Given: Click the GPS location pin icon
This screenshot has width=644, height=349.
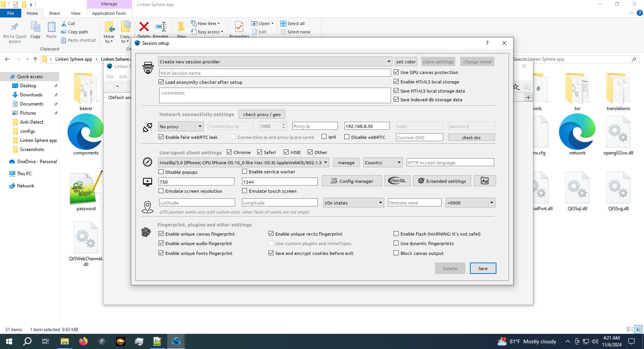Looking at the screenshot, I should tap(148, 207).
